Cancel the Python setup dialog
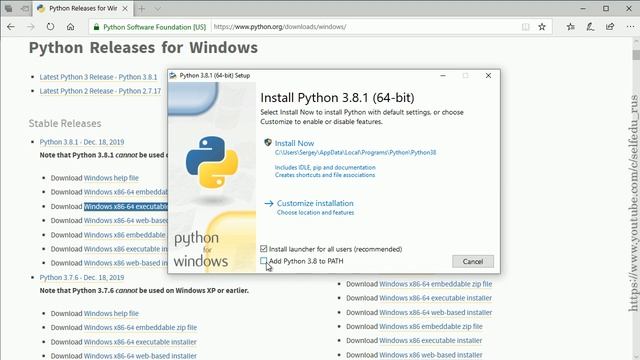Image resolution: width=640 pixels, height=360 pixels. coord(473,261)
